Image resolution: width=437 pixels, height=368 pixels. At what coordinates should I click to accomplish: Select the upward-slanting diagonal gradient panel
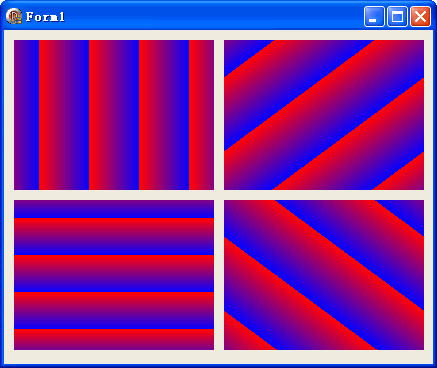pos(324,115)
